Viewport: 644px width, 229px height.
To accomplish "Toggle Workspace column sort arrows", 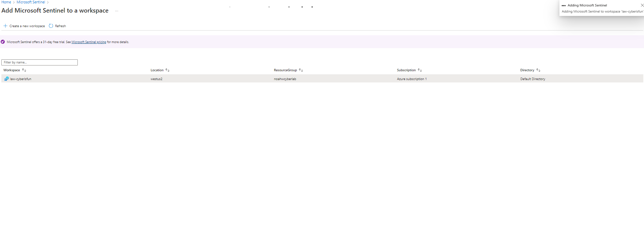I will click(x=24, y=70).
